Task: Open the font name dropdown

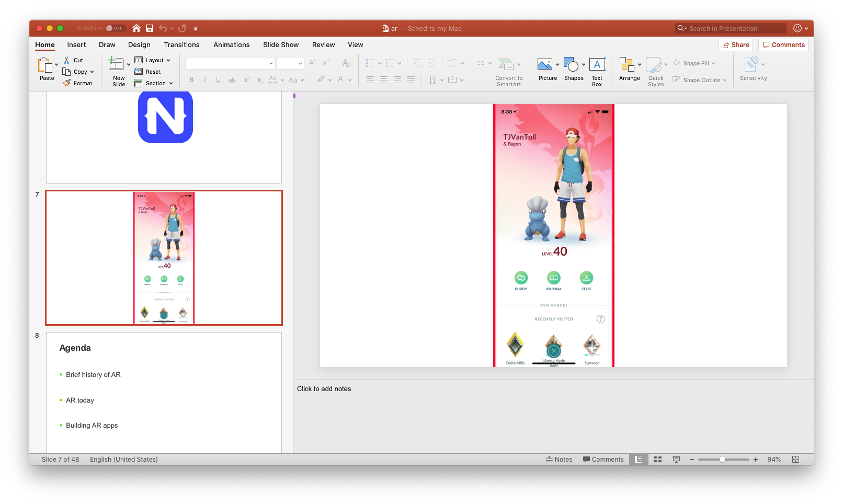Action: [271, 63]
